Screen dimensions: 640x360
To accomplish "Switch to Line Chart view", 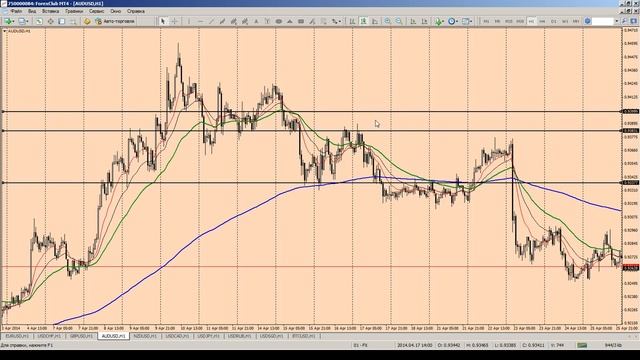I will [375, 21].
